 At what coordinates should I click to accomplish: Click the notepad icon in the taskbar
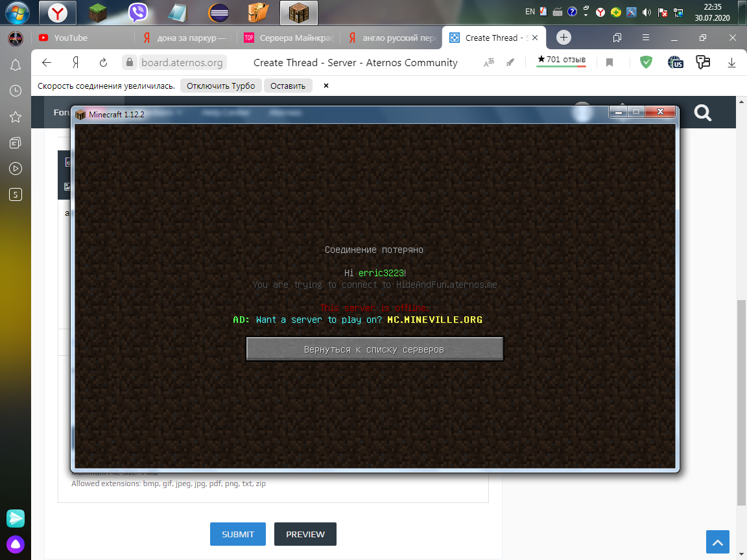178,13
